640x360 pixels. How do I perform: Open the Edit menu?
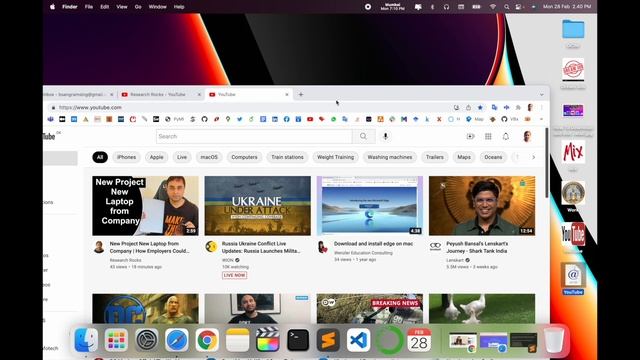(x=104, y=7)
